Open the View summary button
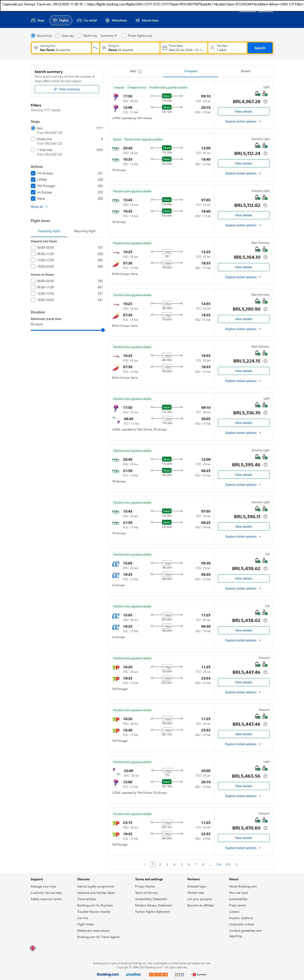Viewport: 304px width, 980px height. (67, 89)
